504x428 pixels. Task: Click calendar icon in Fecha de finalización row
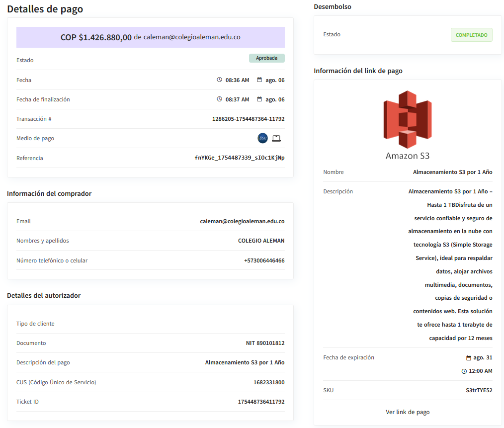coord(259,99)
